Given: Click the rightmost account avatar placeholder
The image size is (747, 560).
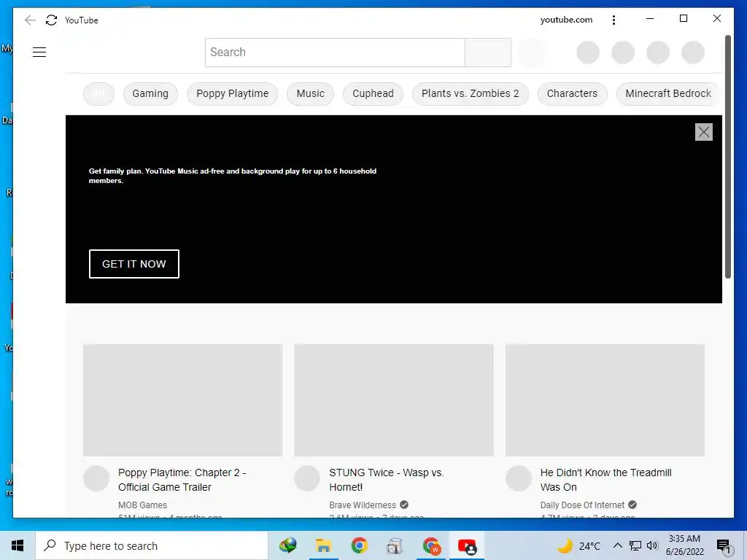Looking at the screenshot, I should click(x=693, y=52).
